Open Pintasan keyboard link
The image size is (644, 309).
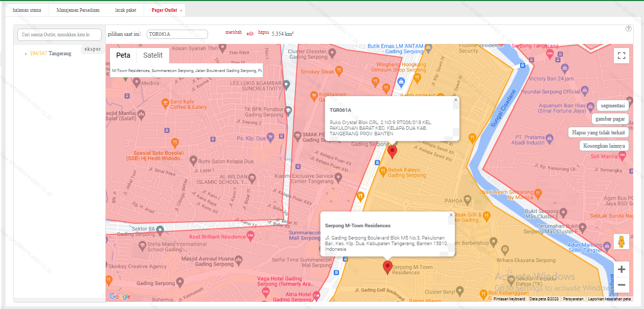[x=509, y=299]
